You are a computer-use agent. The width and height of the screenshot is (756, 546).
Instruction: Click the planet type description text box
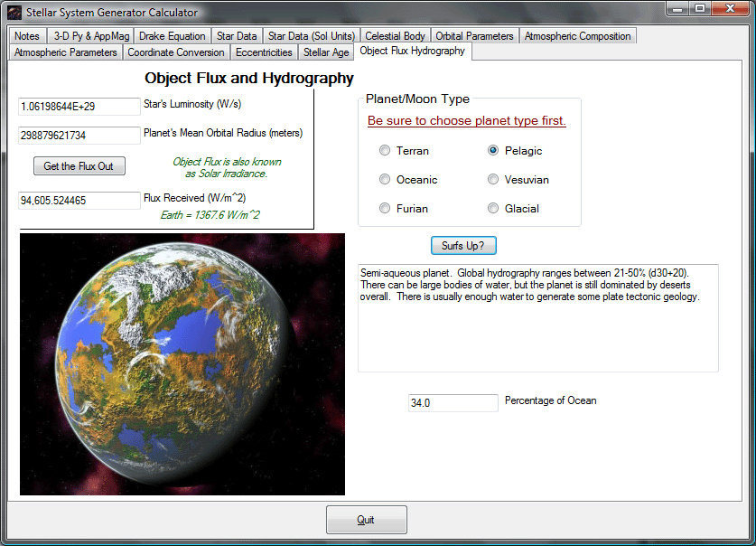538,318
